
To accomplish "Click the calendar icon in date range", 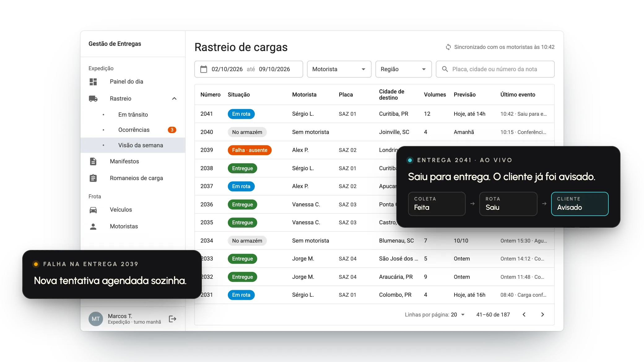I will (204, 69).
